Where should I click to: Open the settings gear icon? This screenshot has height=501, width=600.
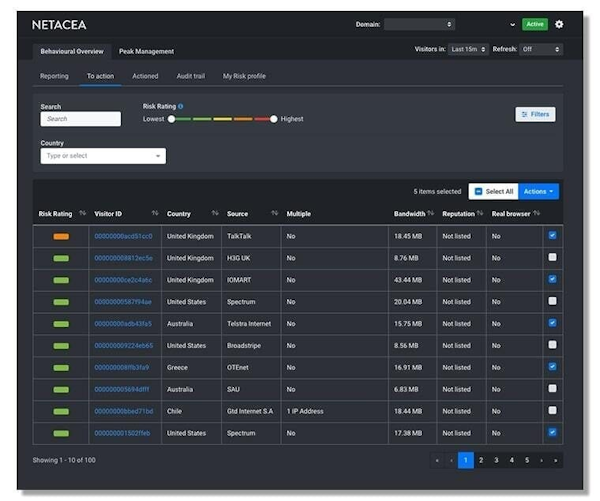point(559,24)
